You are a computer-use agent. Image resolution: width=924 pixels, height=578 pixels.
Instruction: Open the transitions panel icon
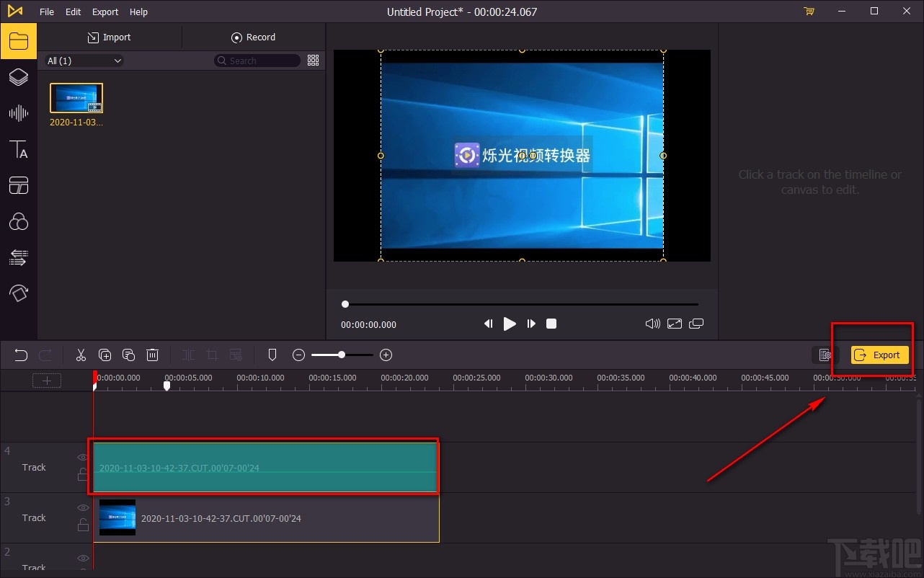click(x=18, y=257)
